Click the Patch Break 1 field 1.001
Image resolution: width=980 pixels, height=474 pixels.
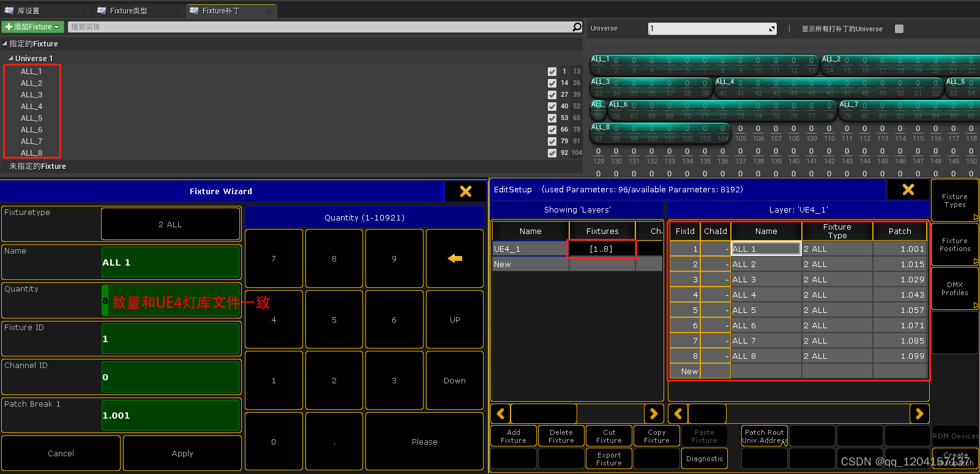(171, 415)
